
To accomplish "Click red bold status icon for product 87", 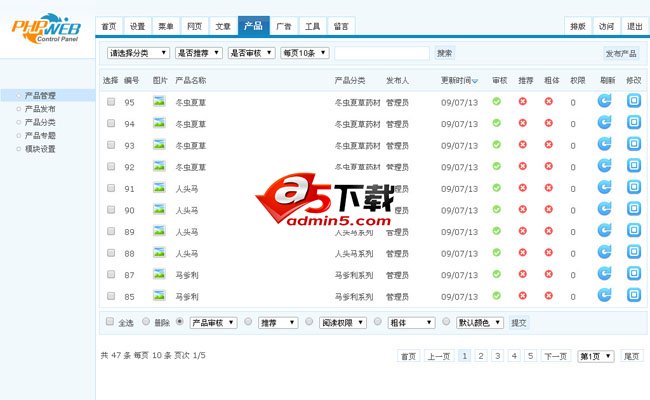I will coord(549,274).
